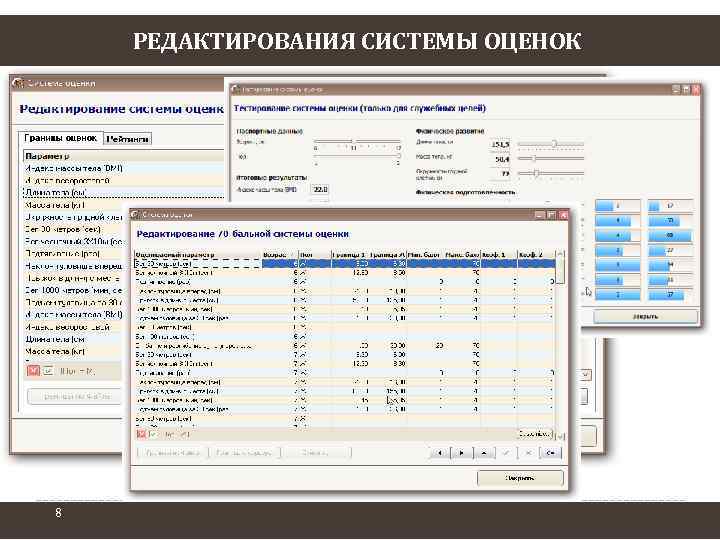Click second disabled button below the 70-point grid
Viewport: 720px width, 540px height.
click(244, 453)
